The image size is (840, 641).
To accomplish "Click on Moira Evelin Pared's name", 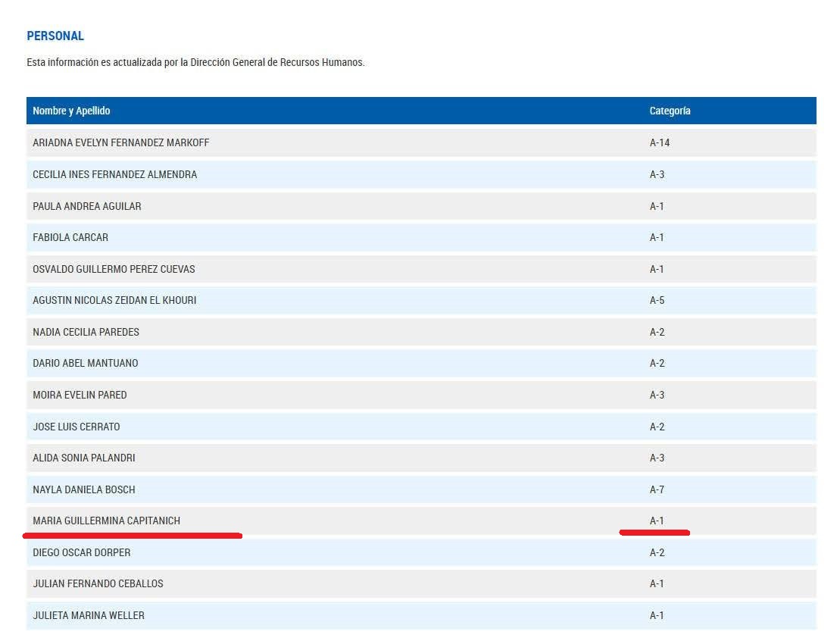I will pos(80,395).
